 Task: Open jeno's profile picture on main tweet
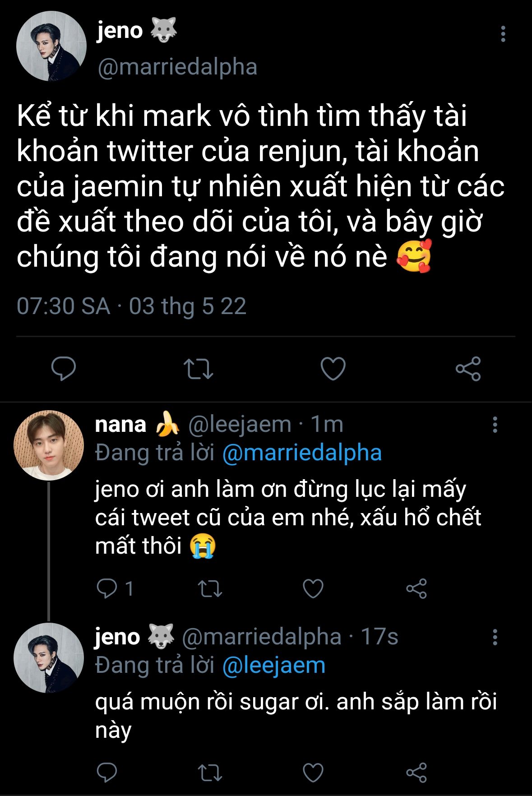click(x=51, y=46)
